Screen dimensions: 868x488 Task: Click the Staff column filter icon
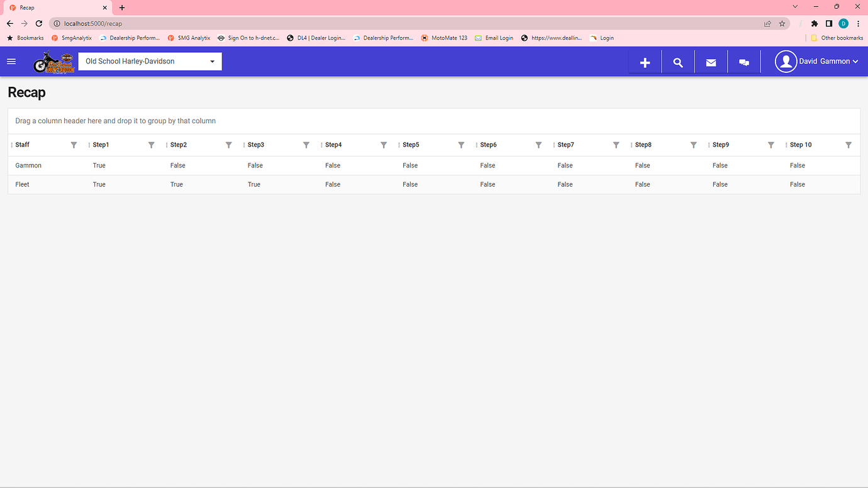click(x=74, y=145)
